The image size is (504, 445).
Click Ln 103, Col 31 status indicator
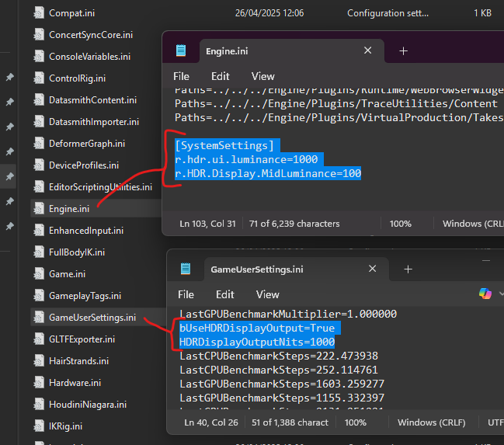point(207,224)
